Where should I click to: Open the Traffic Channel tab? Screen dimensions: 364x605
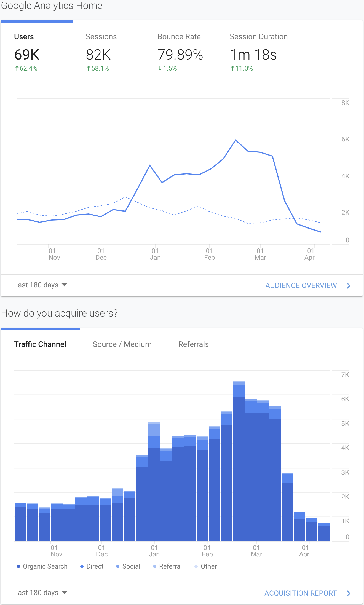pyautogui.click(x=40, y=344)
